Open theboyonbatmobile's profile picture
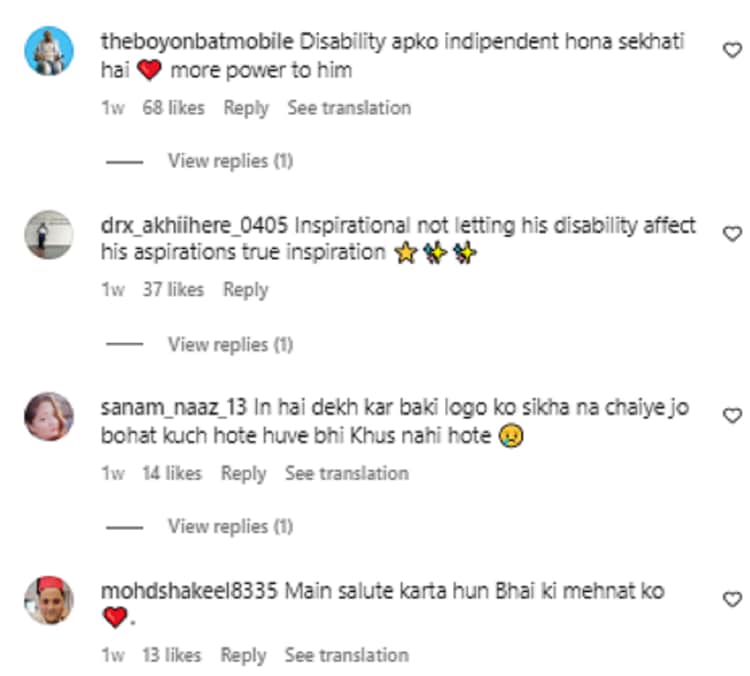750x676 pixels. (x=49, y=51)
